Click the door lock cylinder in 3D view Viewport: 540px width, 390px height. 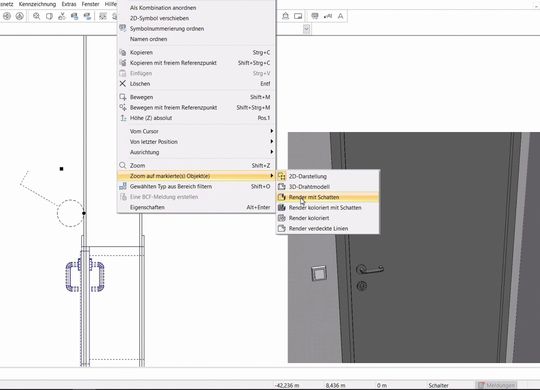(x=362, y=286)
